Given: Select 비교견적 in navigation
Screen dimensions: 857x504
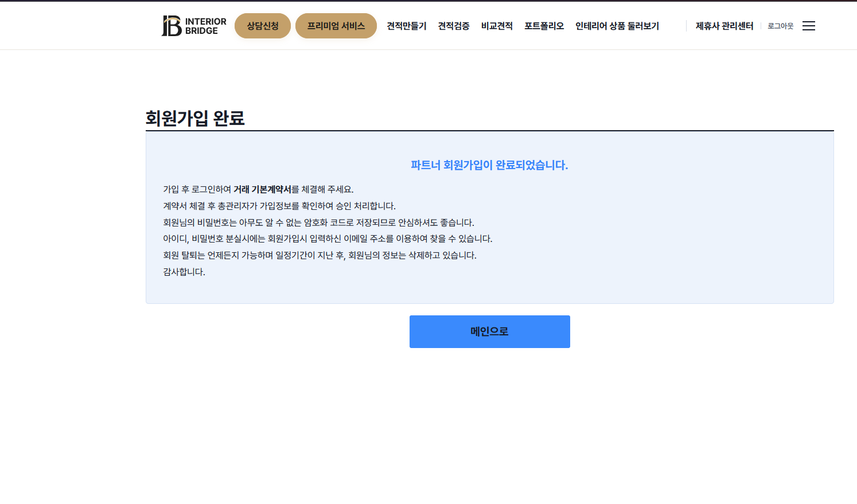Looking at the screenshot, I should (x=497, y=26).
